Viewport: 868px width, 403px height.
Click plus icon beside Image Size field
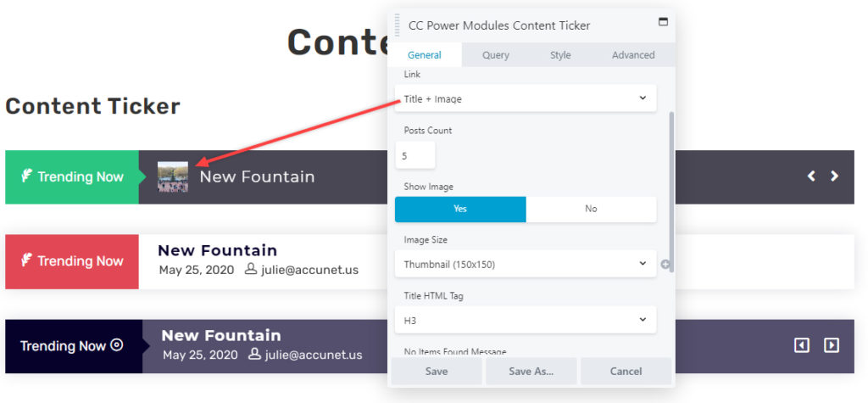665,265
